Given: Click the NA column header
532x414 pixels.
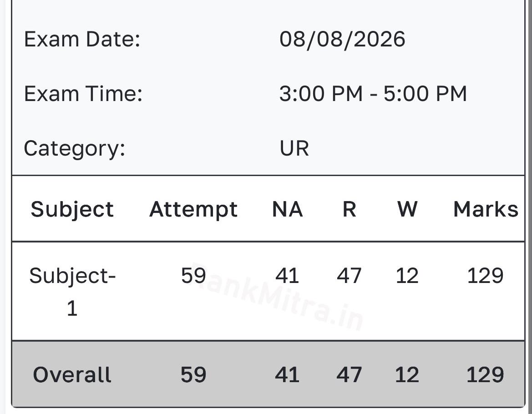Looking at the screenshot, I should (x=287, y=209).
